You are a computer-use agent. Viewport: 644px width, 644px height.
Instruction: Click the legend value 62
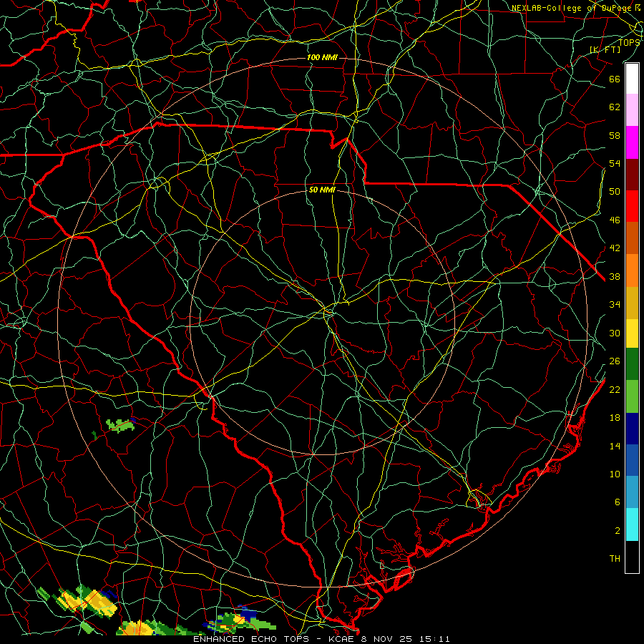point(615,107)
